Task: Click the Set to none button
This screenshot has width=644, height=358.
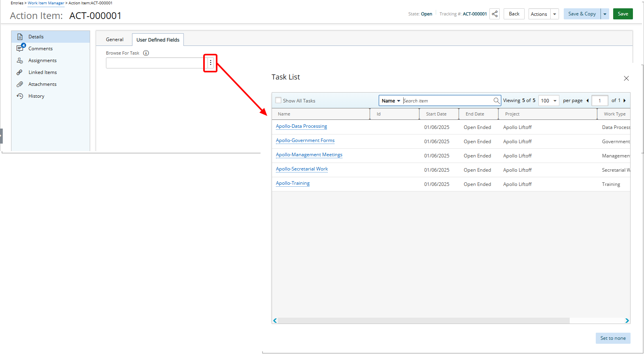Action: click(613, 338)
